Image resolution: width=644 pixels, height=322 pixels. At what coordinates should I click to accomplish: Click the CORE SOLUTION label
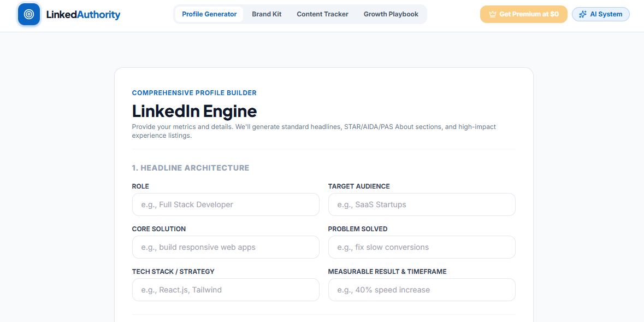click(158, 229)
